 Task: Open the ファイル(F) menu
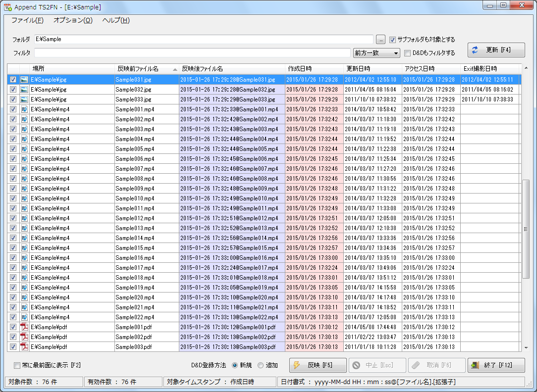(27, 20)
